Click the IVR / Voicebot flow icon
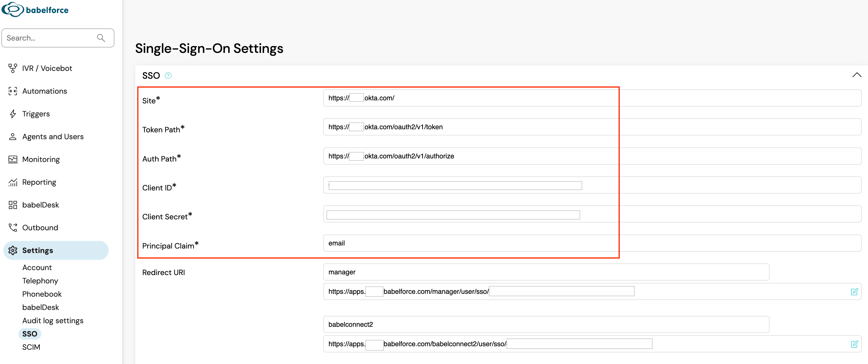 coord(13,68)
